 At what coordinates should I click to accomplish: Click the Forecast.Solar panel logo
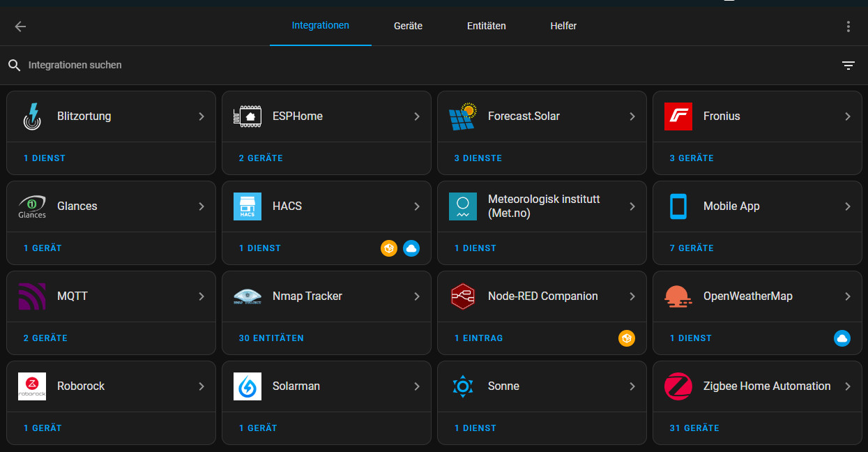[x=462, y=116]
